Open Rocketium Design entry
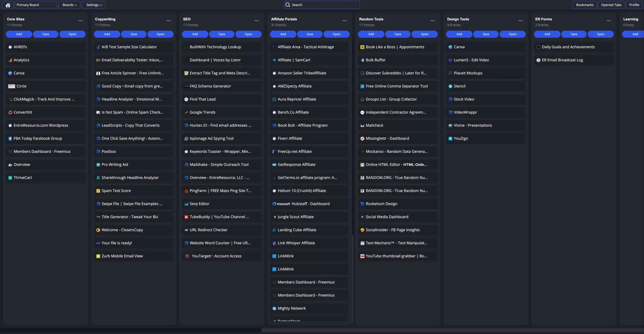 pyautogui.click(x=398, y=204)
